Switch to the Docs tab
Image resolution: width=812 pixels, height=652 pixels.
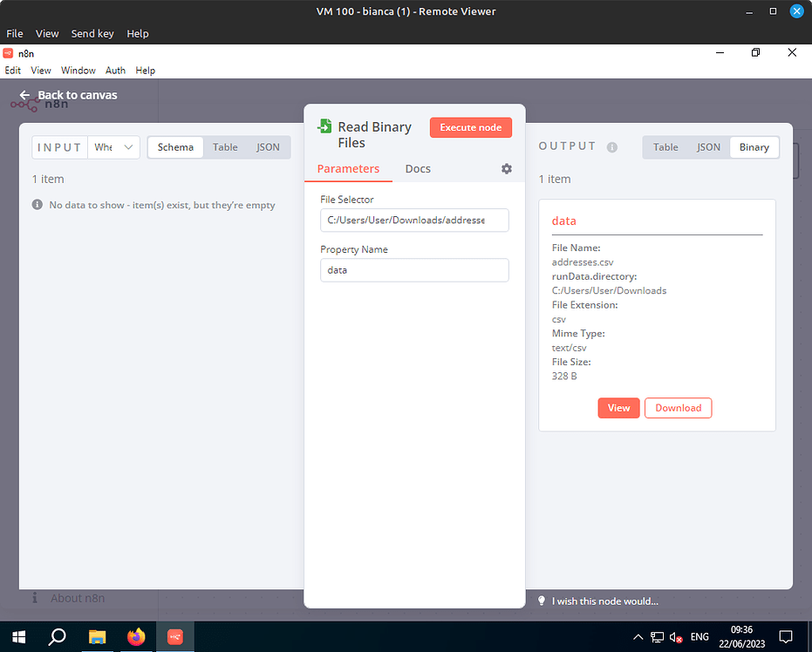418,168
